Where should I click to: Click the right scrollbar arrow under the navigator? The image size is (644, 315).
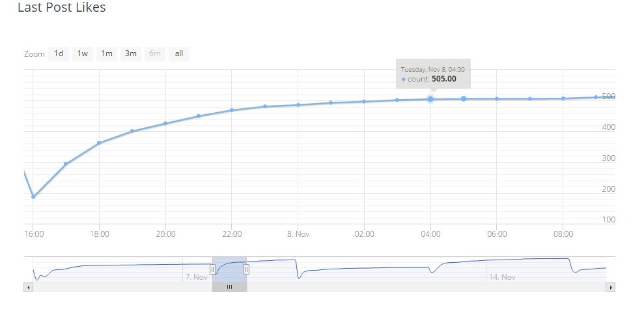click(x=610, y=287)
